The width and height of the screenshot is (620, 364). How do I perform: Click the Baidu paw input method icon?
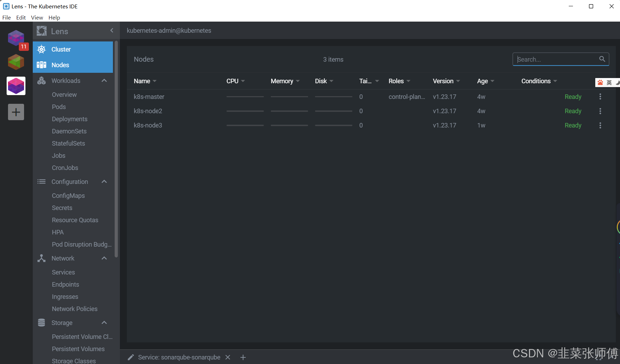(600, 83)
